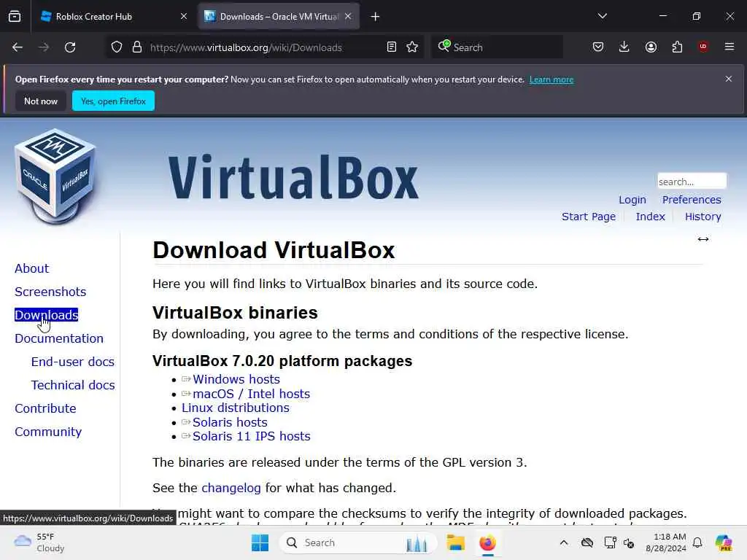Open the Windows Start button
The image size is (747, 560).
click(x=260, y=542)
